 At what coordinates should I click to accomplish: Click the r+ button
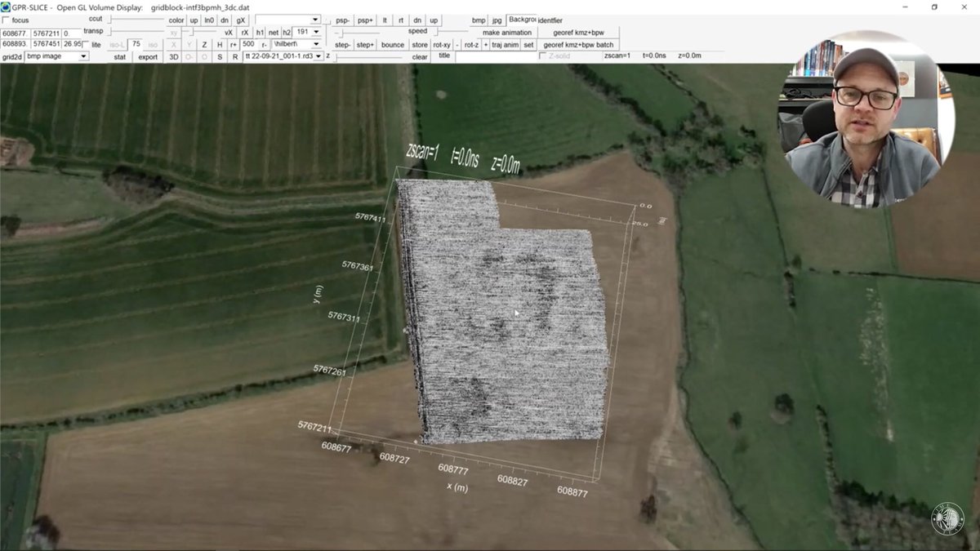pyautogui.click(x=234, y=44)
